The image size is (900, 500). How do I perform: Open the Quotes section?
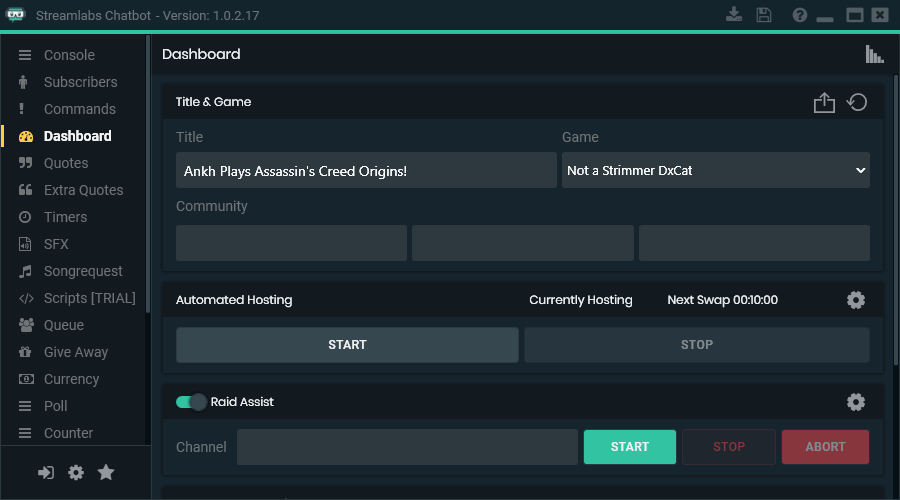pyautogui.click(x=66, y=163)
